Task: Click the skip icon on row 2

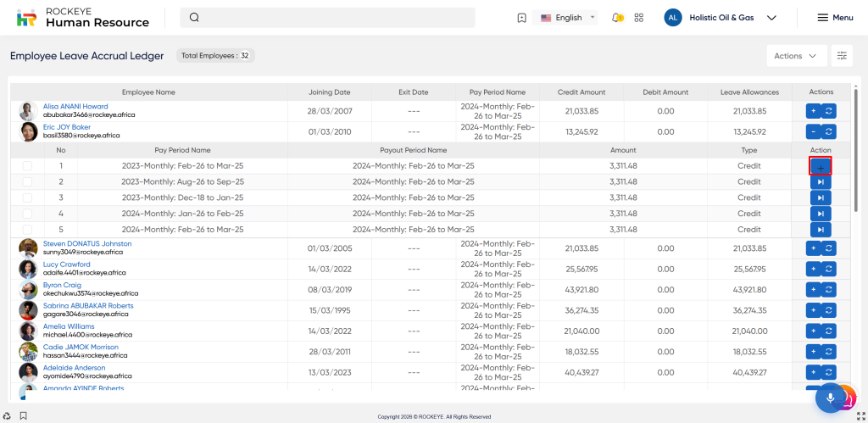Action: click(821, 181)
